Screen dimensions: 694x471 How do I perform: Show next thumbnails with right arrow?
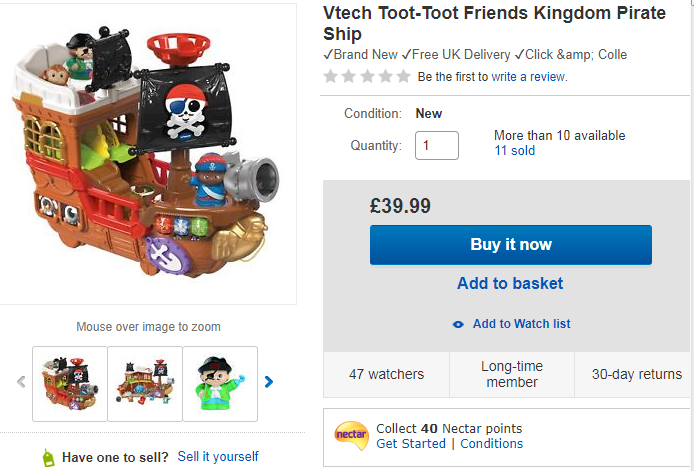coord(268,381)
